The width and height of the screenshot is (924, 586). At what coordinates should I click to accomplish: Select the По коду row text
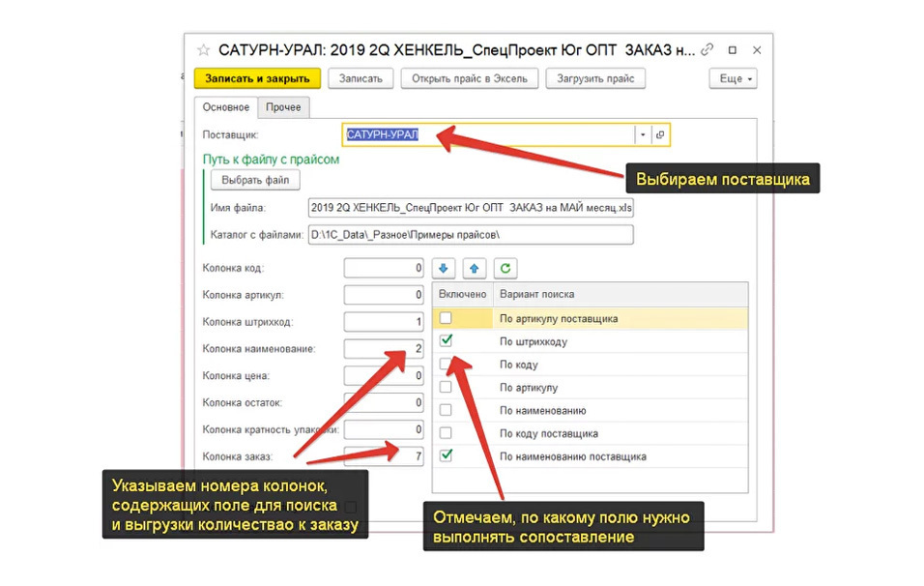pyautogui.click(x=519, y=365)
